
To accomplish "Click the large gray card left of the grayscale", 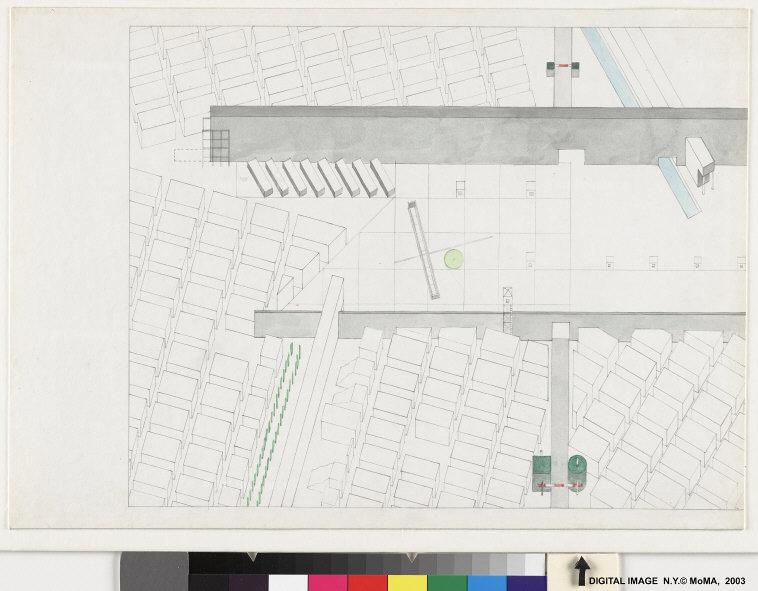I will (154, 571).
